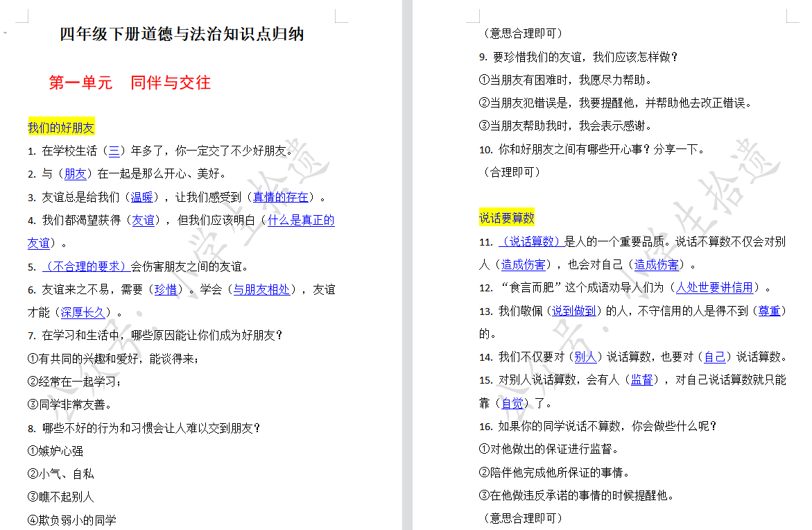
Task: Select the line ②经常在一起学习
Action: tap(75, 382)
